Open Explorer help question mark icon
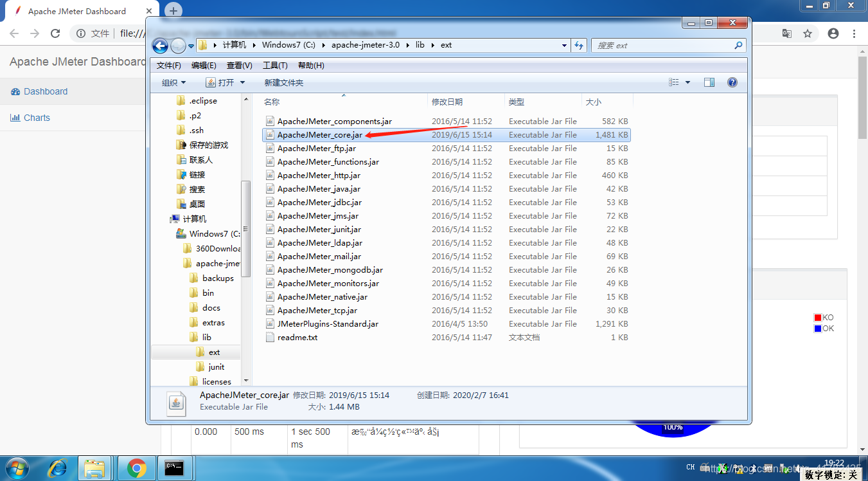The width and height of the screenshot is (868, 481). 732,82
